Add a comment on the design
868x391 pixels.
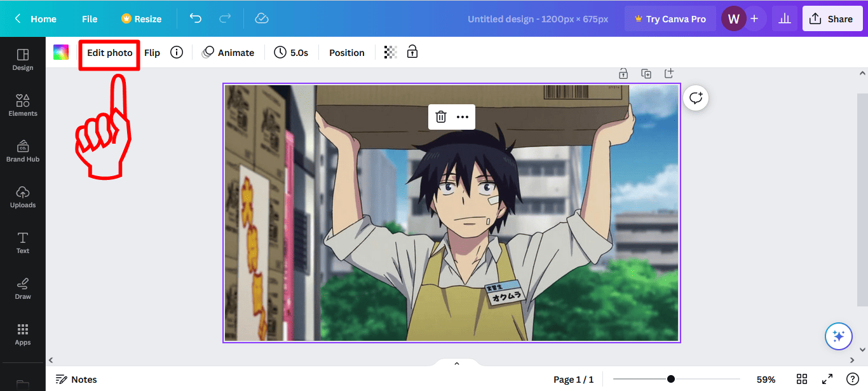tap(696, 98)
